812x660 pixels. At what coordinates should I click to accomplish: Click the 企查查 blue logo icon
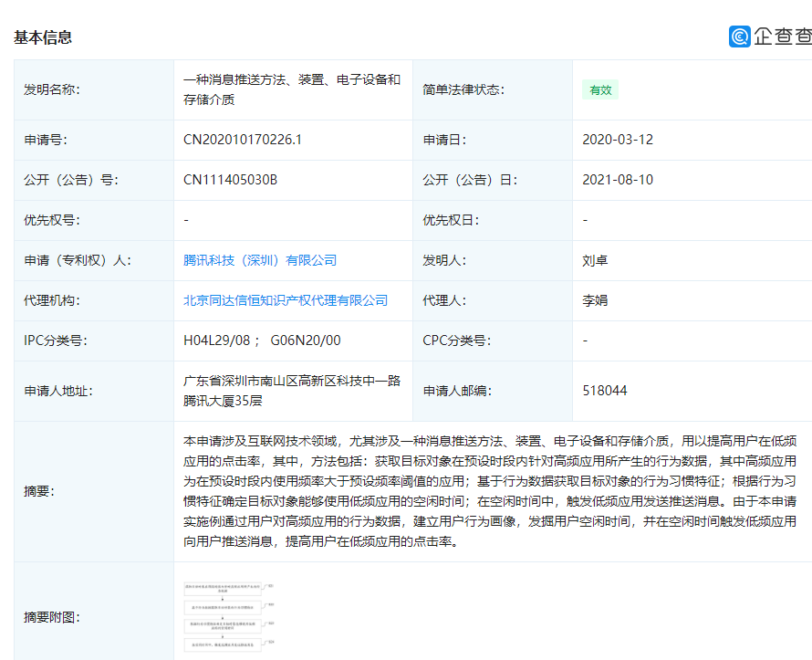[x=740, y=37]
